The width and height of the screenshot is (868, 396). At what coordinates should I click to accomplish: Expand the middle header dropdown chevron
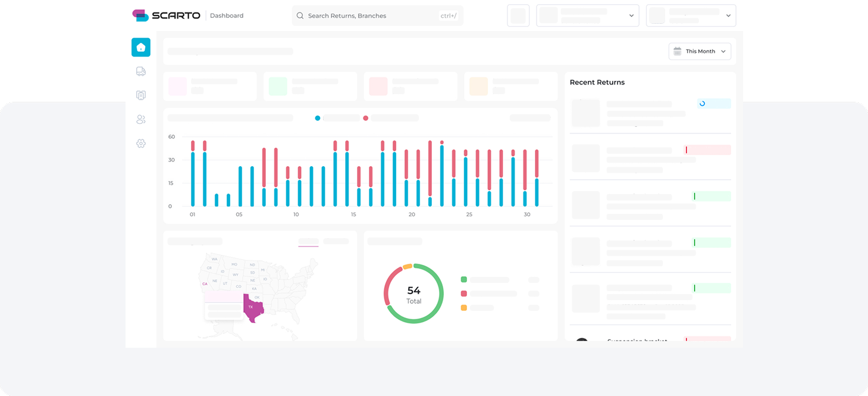coord(631,16)
